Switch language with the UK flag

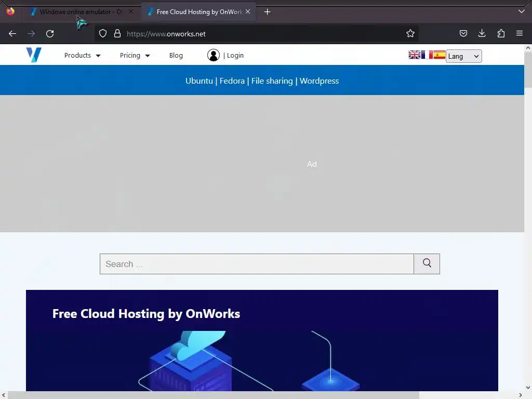pyautogui.click(x=414, y=55)
